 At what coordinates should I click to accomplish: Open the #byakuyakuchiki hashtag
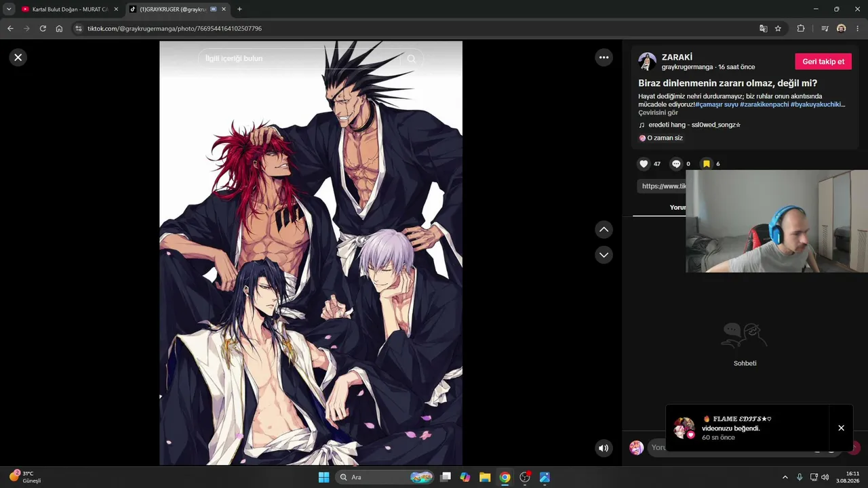[x=817, y=104]
